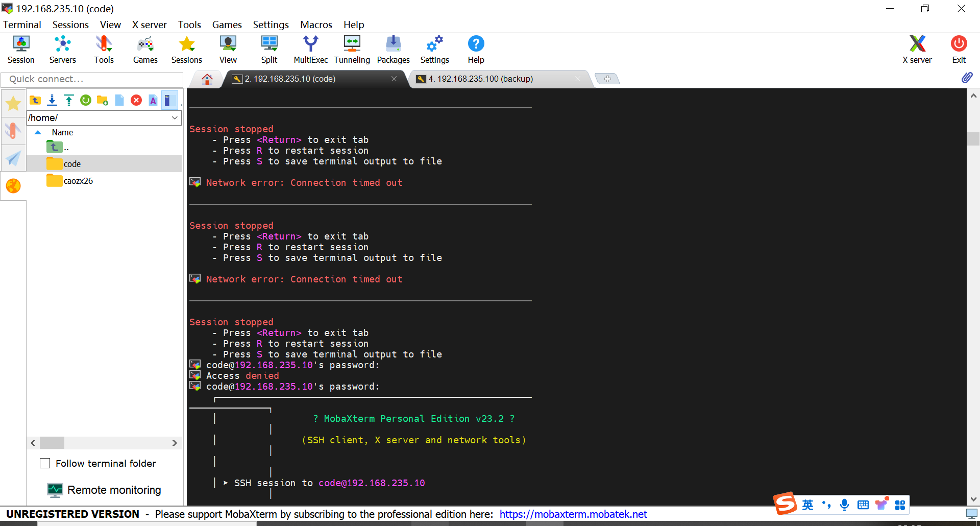Screen dimensions: 980x526
Task: Toggle sort order on Name column
Action: tap(62, 132)
